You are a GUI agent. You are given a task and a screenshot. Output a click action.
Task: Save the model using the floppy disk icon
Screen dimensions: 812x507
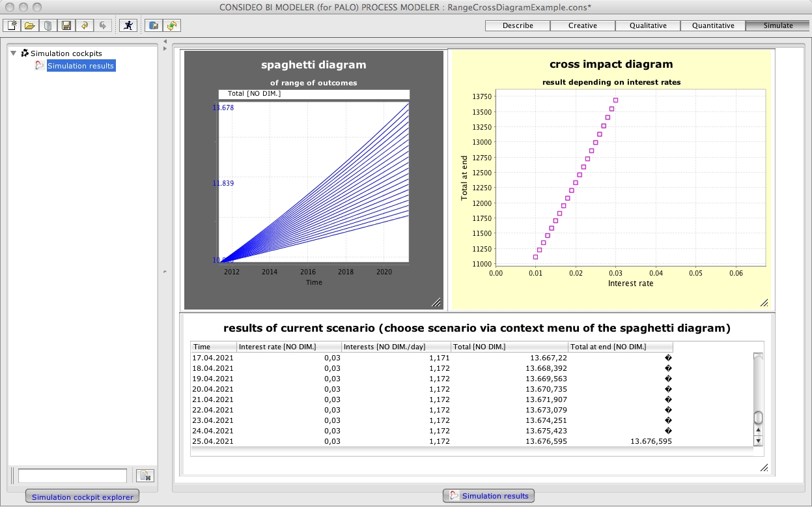click(x=66, y=25)
